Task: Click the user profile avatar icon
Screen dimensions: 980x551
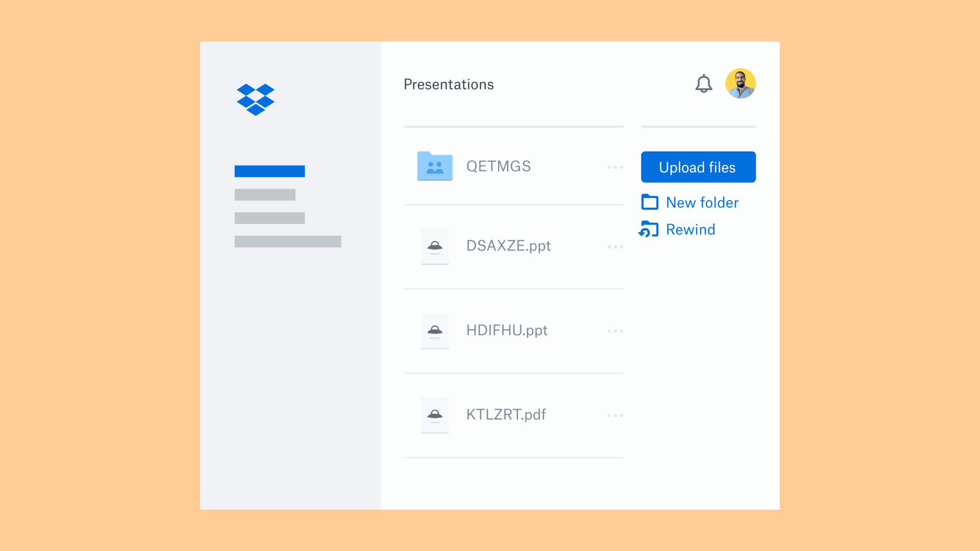Action: pyautogui.click(x=741, y=83)
